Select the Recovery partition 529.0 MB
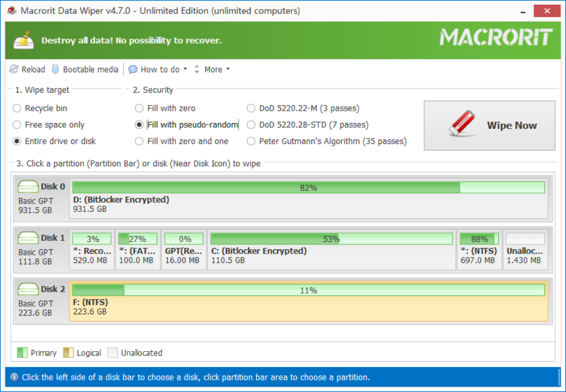566x392 pixels. coord(92,249)
